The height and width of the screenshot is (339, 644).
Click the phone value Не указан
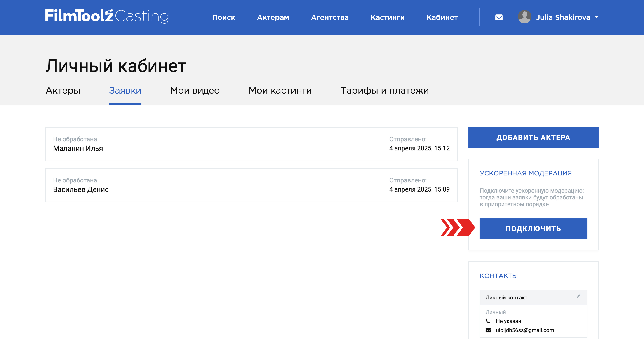508,321
